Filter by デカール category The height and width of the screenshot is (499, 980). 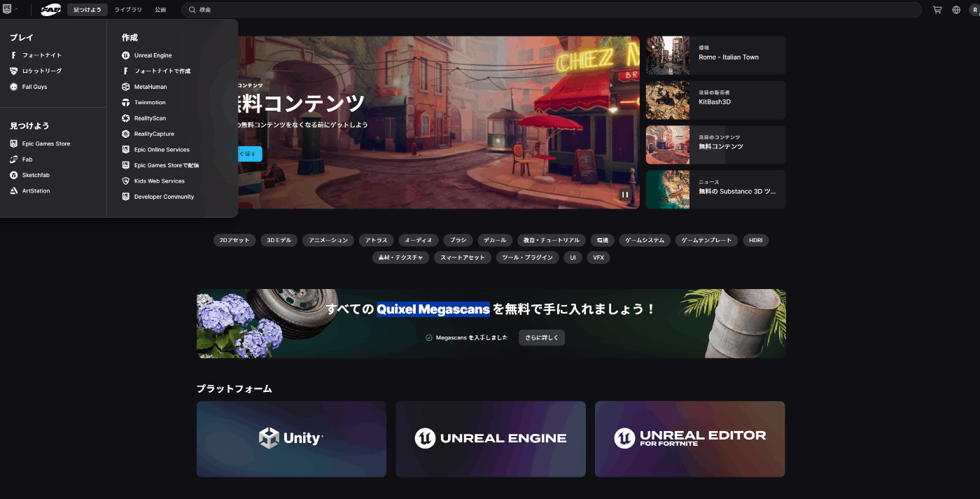pyautogui.click(x=495, y=240)
